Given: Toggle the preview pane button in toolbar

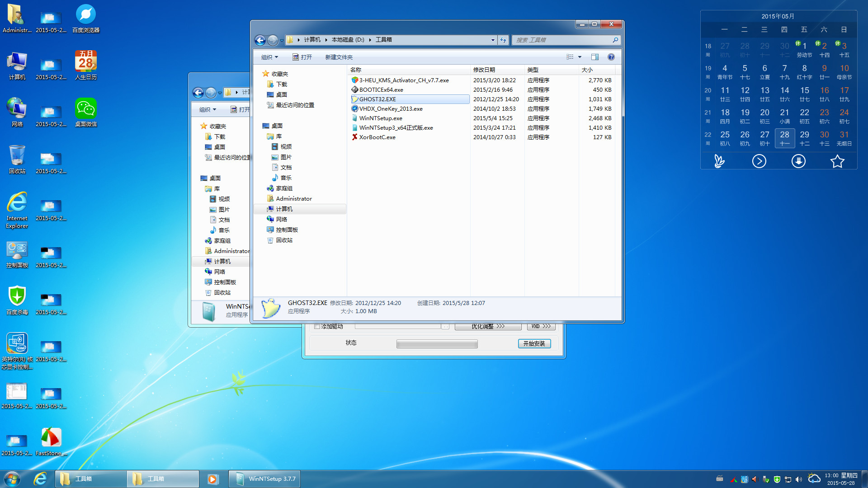Looking at the screenshot, I should pos(595,57).
